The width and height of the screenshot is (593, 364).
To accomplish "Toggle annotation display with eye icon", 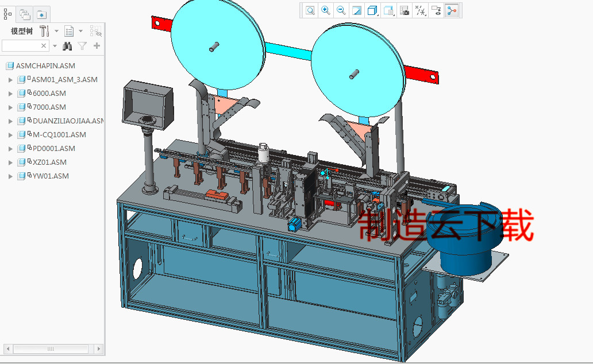I will coord(436,10).
